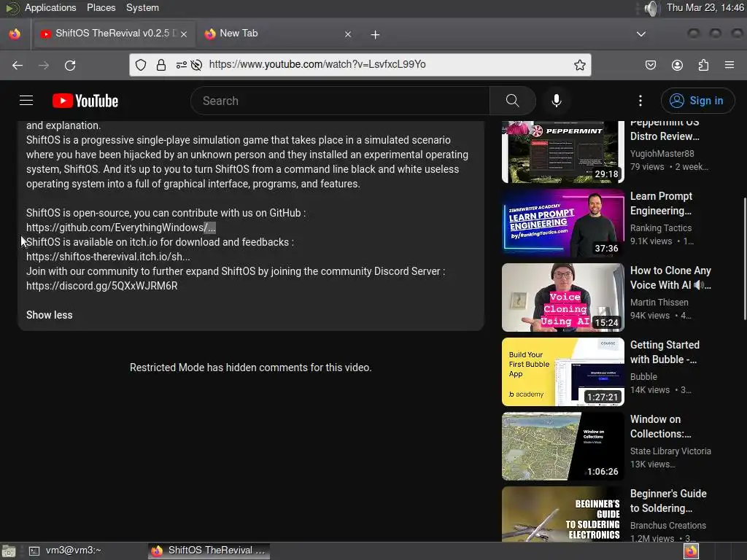Click the browser forward arrow
Viewport: 747px width, 560px height.
click(44, 65)
